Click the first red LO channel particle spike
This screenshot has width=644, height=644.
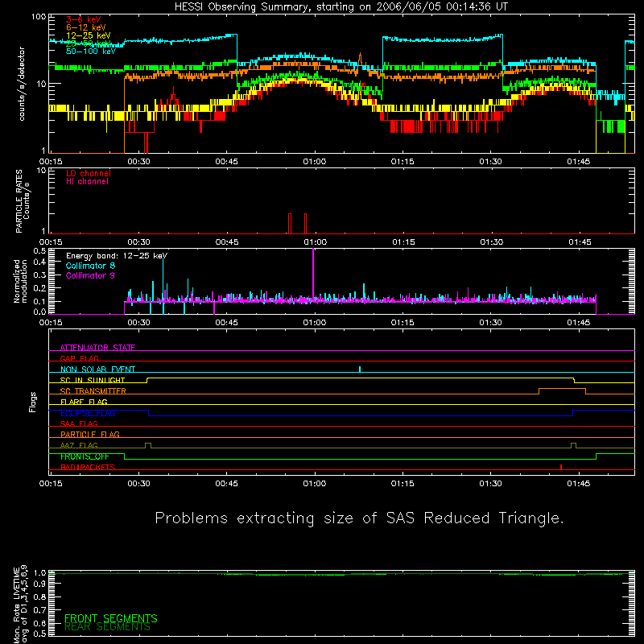[290, 224]
